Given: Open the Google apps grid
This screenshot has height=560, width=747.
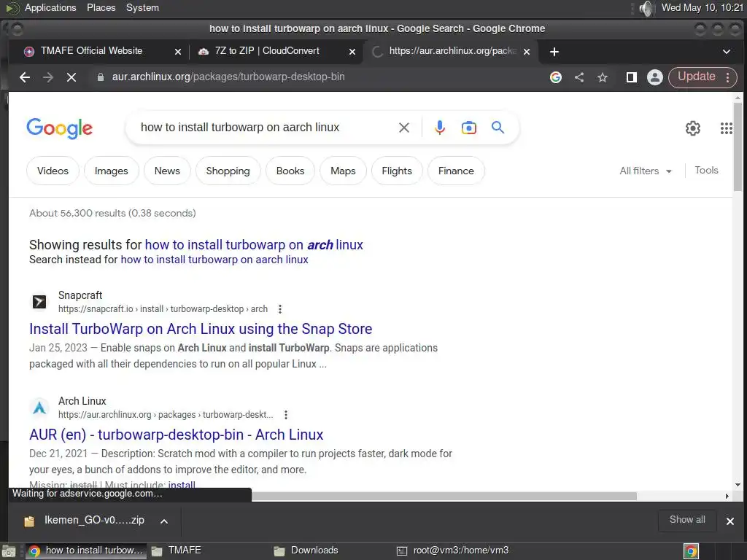Looking at the screenshot, I should tap(726, 128).
